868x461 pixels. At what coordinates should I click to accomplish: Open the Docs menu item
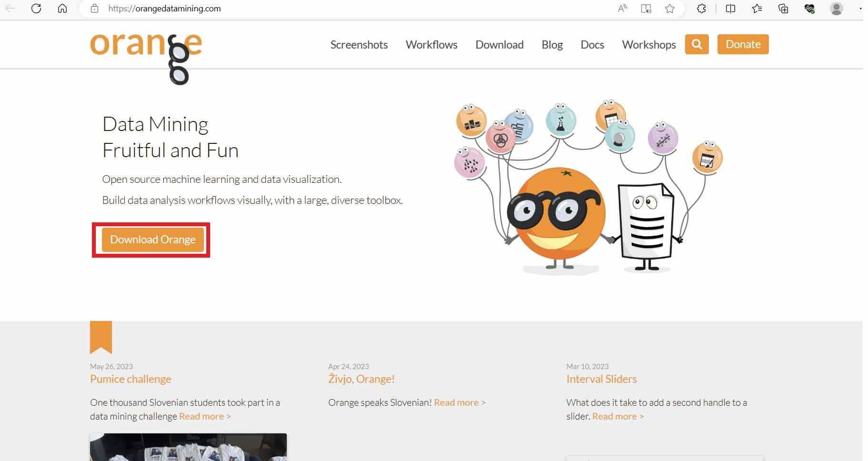[592, 45]
